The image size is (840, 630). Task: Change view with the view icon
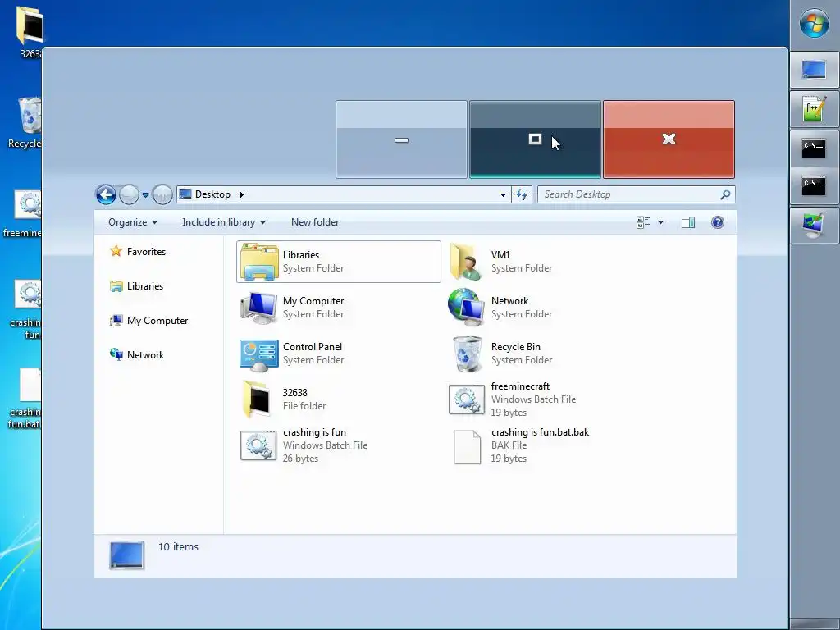[643, 222]
